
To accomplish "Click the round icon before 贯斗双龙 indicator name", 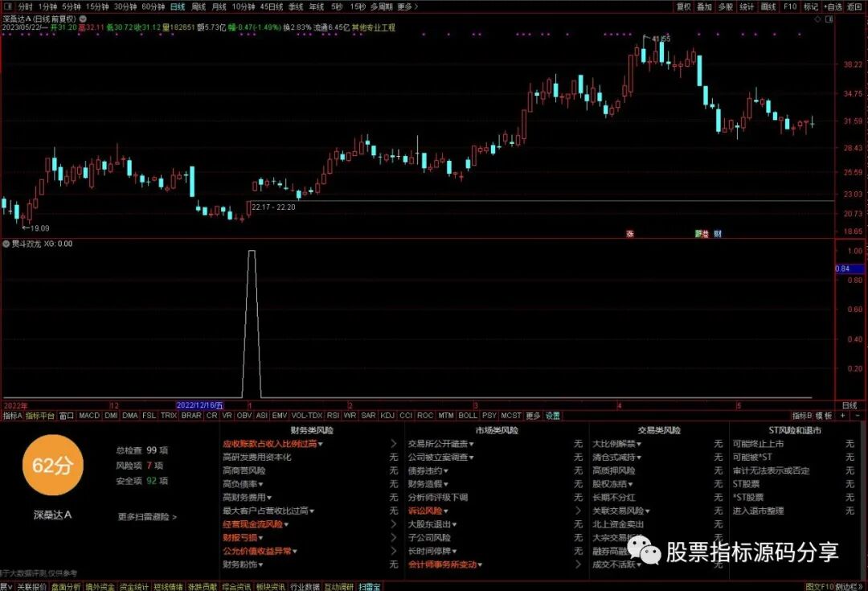I will click(x=6, y=244).
